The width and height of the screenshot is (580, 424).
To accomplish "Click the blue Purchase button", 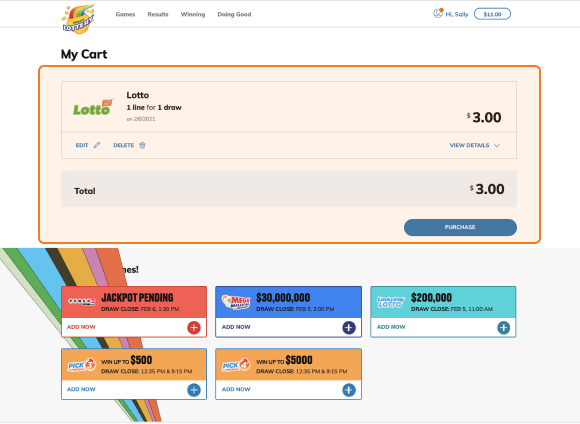I will (460, 227).
